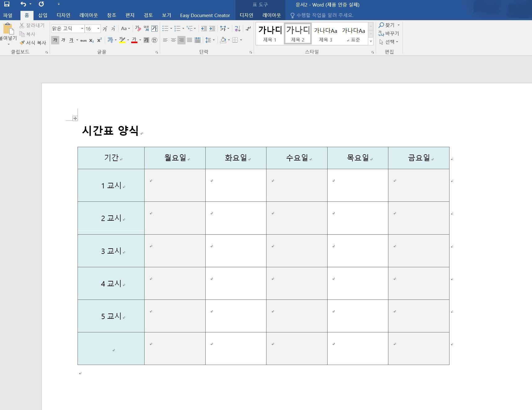Click the distributed alignment icon
This screenshot has width=532, height=410.
(198, 40)
